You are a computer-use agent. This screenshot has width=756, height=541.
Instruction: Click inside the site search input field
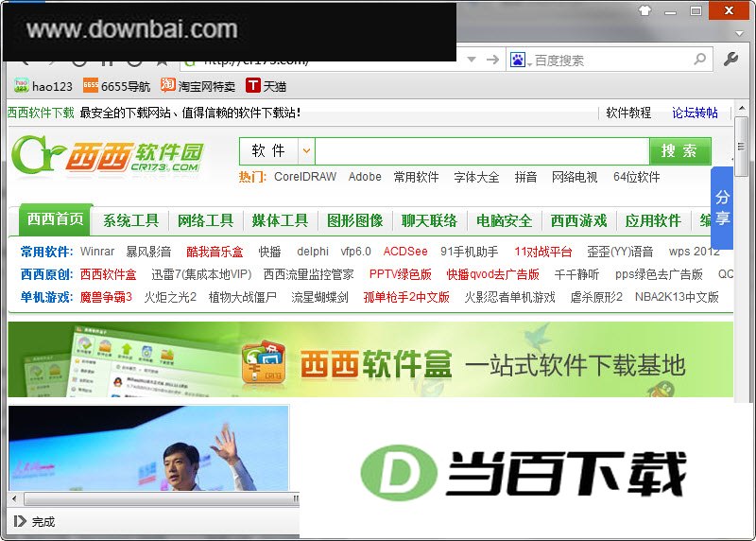click(482, 151)
